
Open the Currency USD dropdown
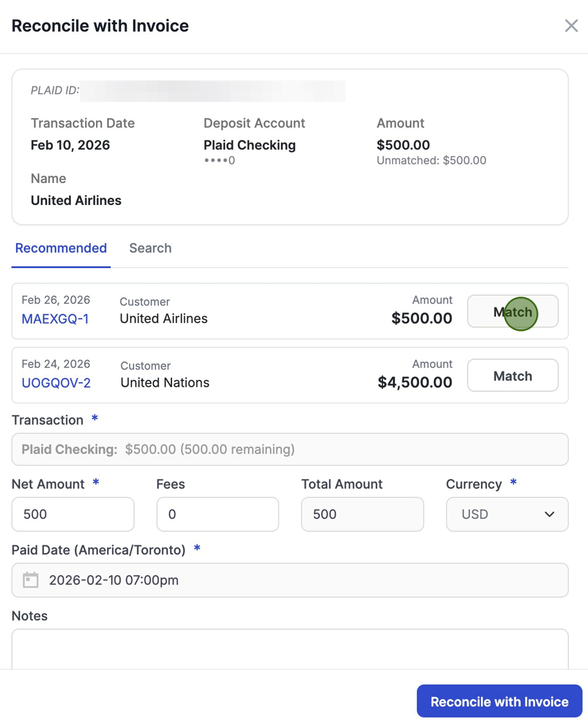(x=507, y=514)
